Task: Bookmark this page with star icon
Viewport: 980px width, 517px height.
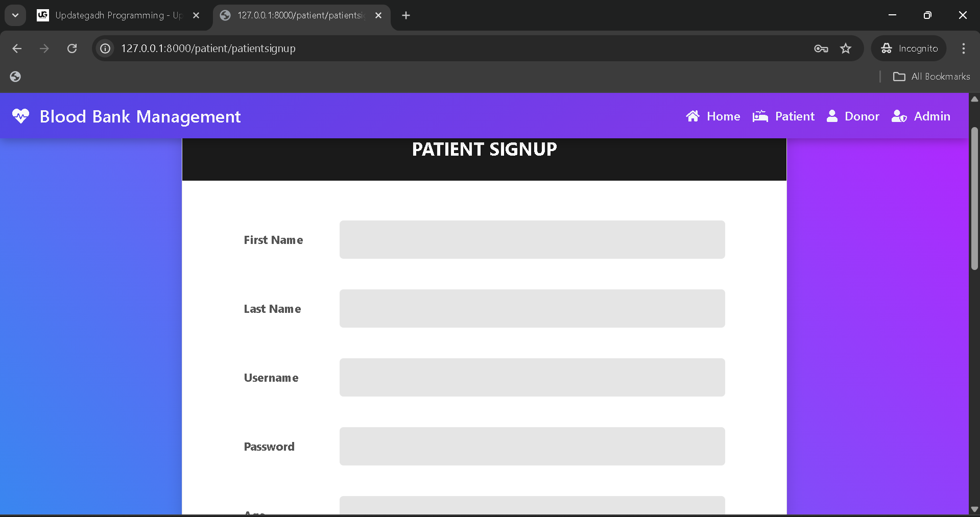Action: (846, 48)
